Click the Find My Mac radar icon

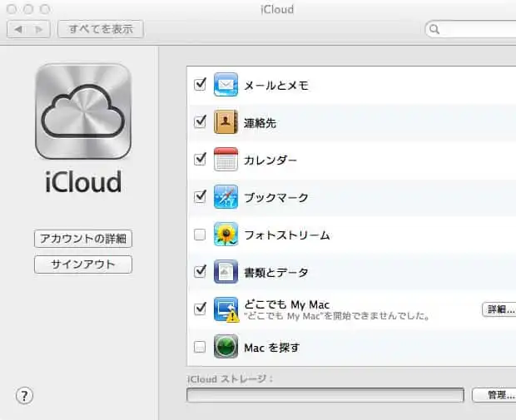(226, 347)
